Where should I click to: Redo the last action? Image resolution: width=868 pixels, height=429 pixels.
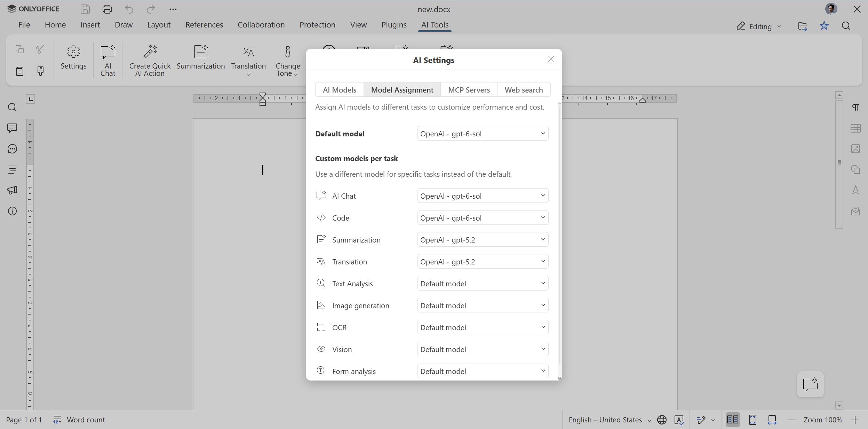tap(151, 9)
